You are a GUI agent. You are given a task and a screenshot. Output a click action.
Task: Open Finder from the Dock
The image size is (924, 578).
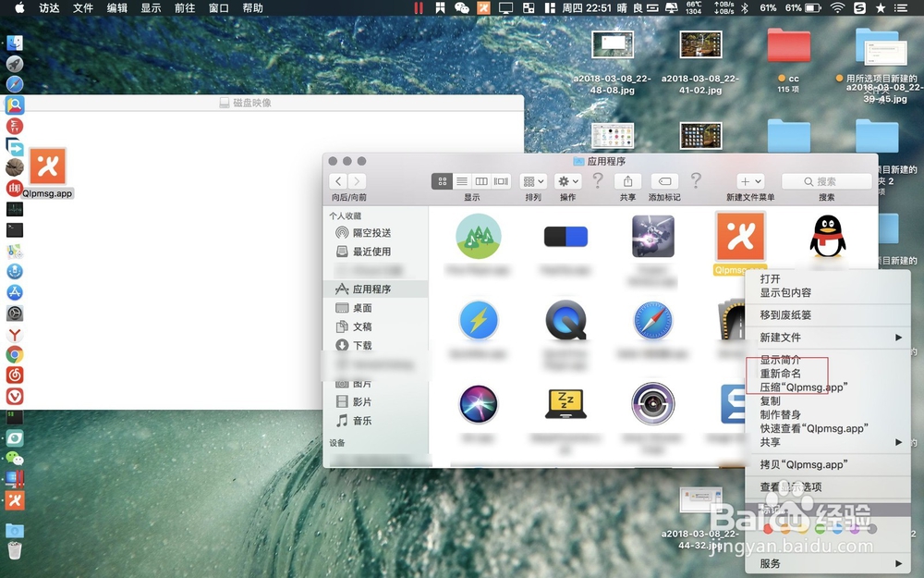pyautogui.click(x=15, y=43)
